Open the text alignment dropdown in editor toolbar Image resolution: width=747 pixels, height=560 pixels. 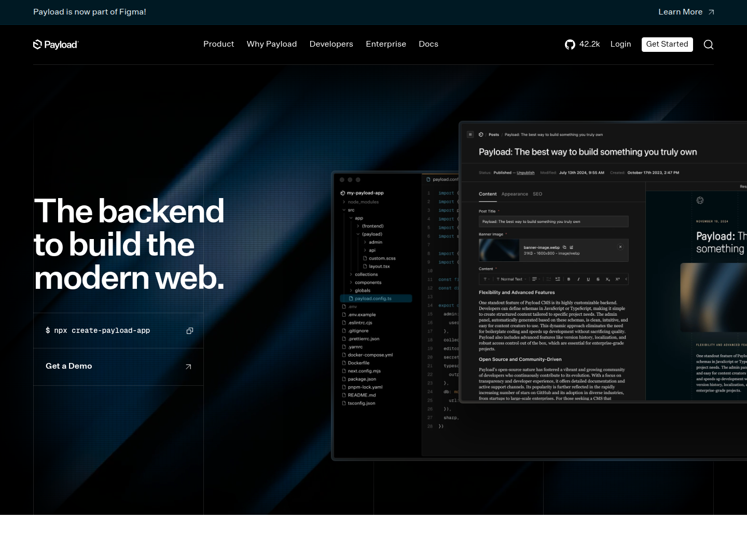pos(536,279)
